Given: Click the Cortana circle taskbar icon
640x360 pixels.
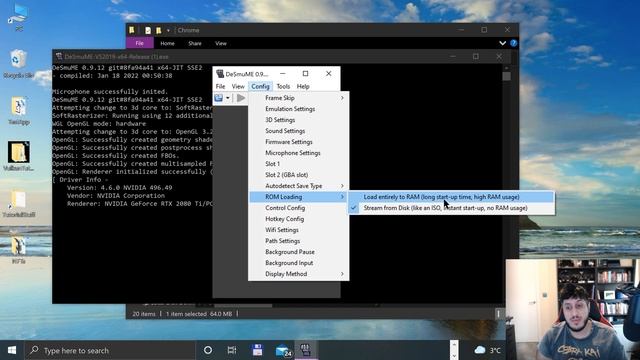Looking at the screenshot, I should (208, 350).
